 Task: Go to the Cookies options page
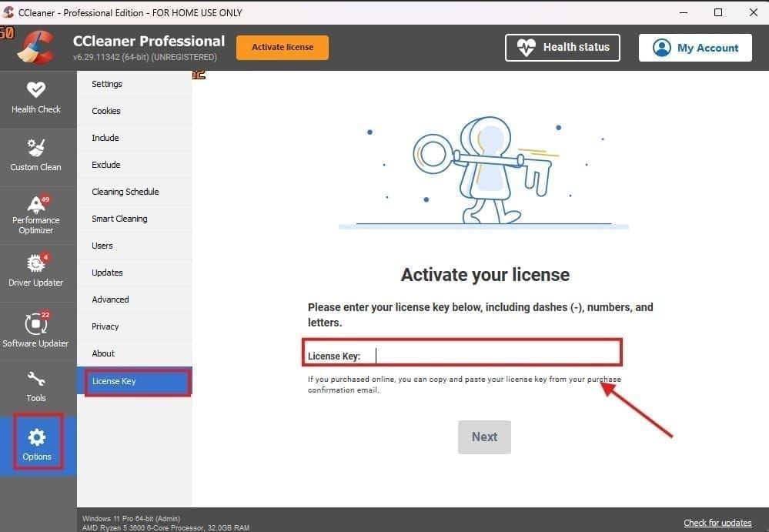point(106,111)
